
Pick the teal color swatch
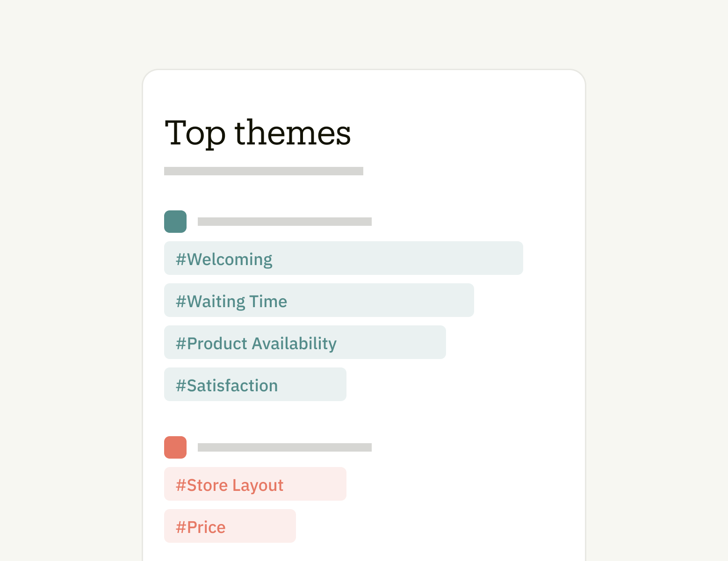[175, 222]
